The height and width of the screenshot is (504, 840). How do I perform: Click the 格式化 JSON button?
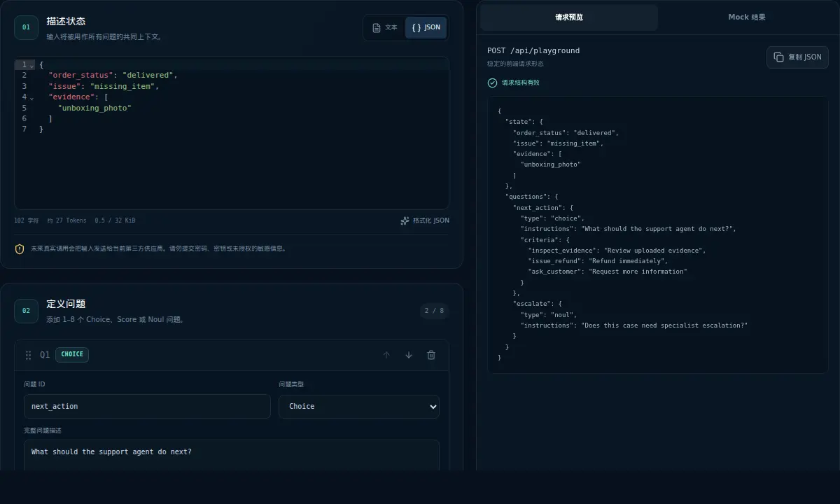pyautogui.click(x=424, y=220)
